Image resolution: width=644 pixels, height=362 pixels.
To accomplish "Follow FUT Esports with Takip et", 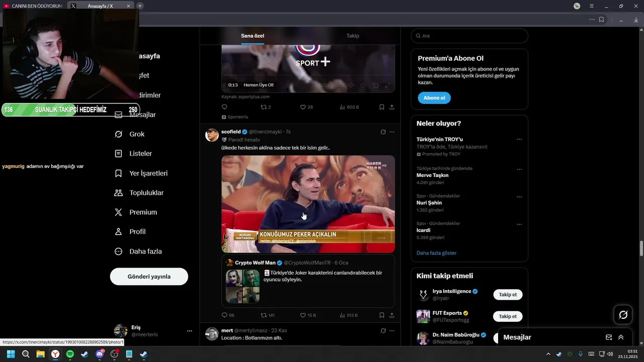I will click(x=508, y=316).
